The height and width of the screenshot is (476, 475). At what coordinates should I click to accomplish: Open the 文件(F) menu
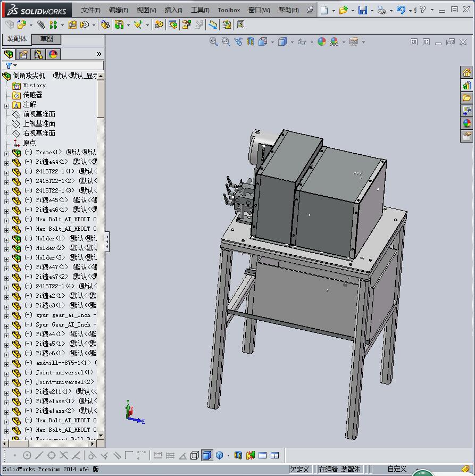[x=90, y=10]
